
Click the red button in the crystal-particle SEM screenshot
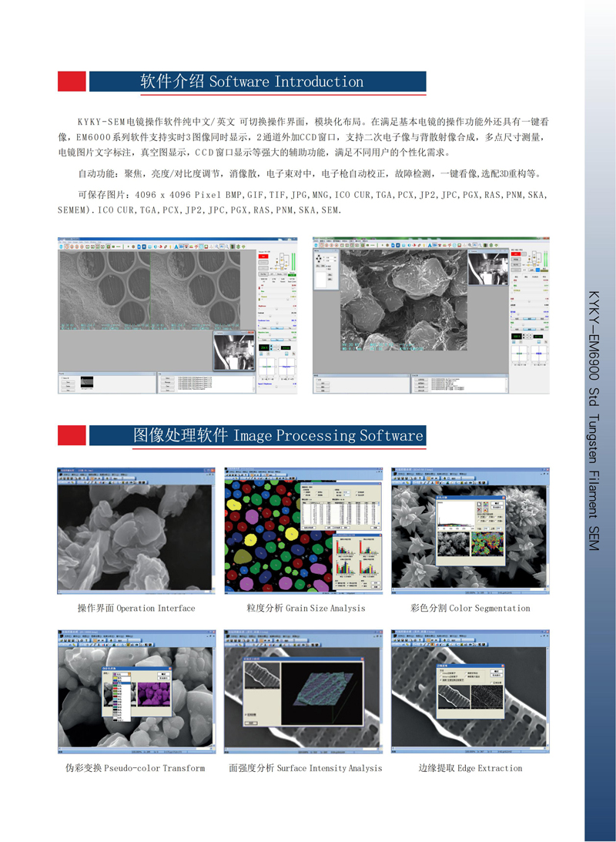coord(516,254)
